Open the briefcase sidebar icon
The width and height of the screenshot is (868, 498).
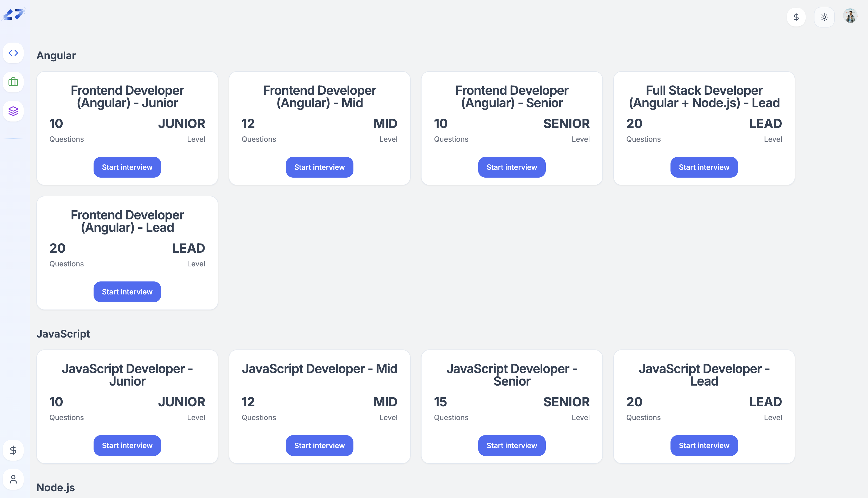(x=13, y=82)
